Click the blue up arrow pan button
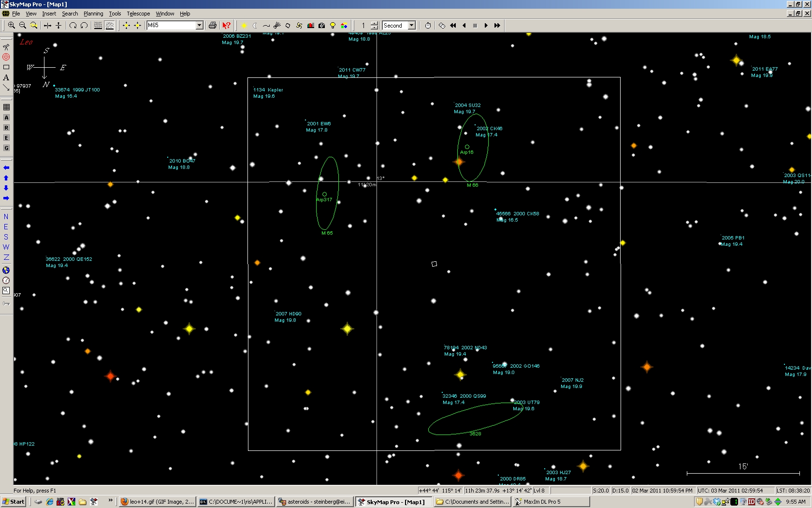The image size is (812, 508). click(x=6, y=178)
